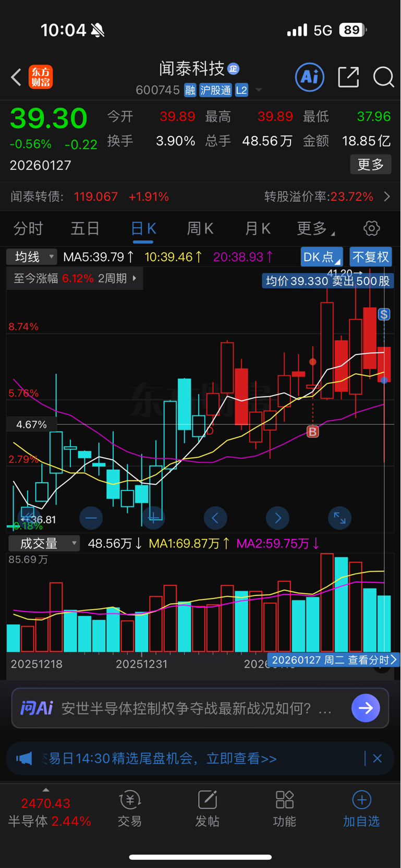Tap the S sell marker on chart

coord(384,314)
